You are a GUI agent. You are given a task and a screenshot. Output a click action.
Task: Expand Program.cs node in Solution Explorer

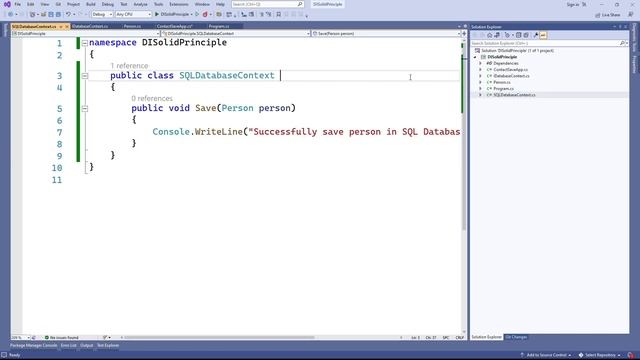(480, 89)
